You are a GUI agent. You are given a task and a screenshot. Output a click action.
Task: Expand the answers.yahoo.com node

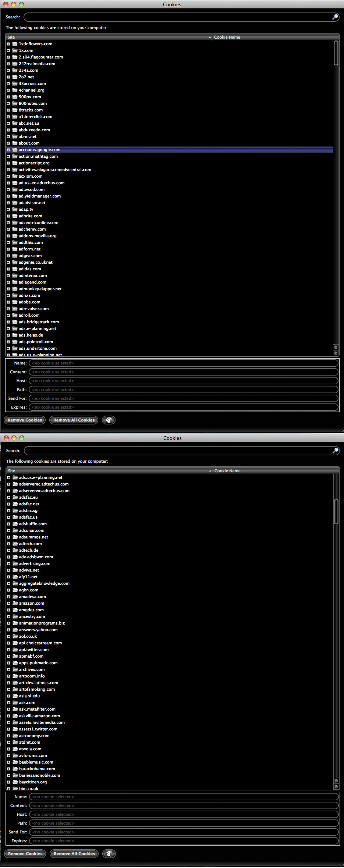8,630
